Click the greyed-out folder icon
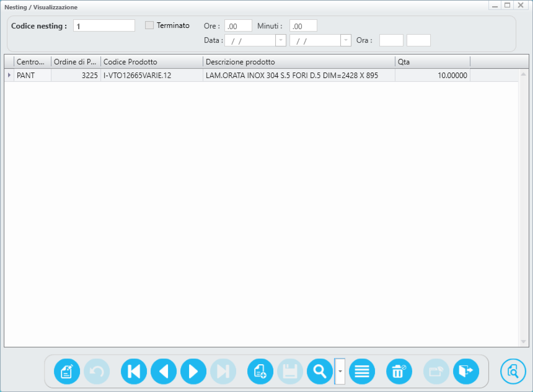Screen dimensions: 533x392 pos(436,372)
